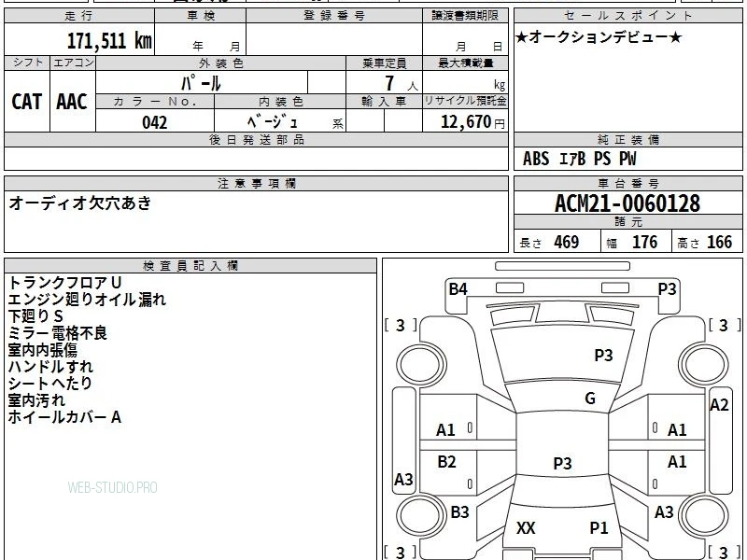Click the エンジン廻りオイル漏れ note

tap(87, 300)
